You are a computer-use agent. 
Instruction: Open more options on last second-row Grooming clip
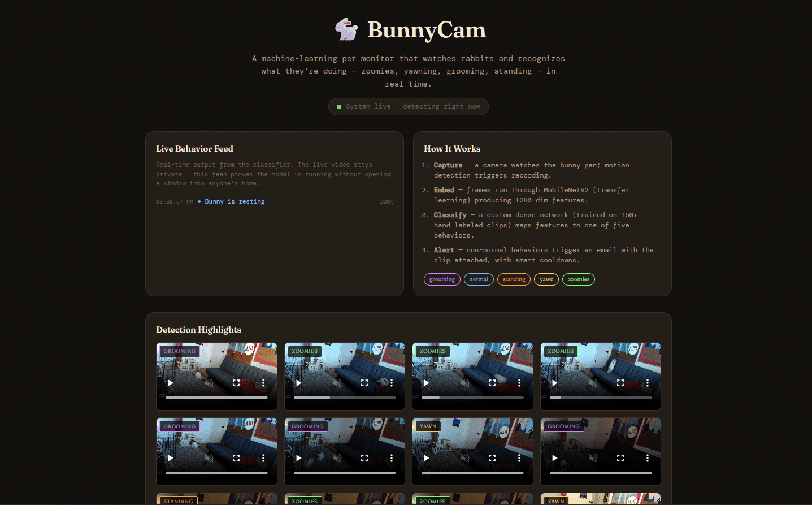click(648, 458)
